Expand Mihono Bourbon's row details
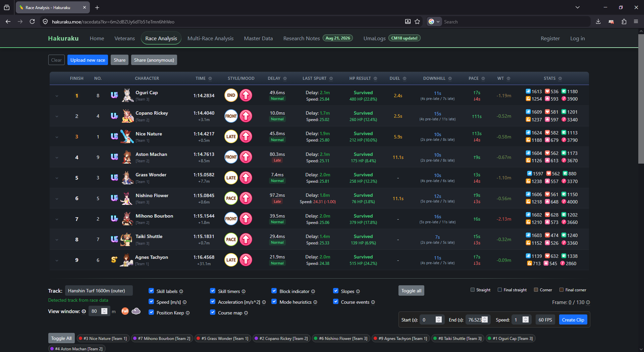Viewport: 644px width, 352px height. (57, 219)
